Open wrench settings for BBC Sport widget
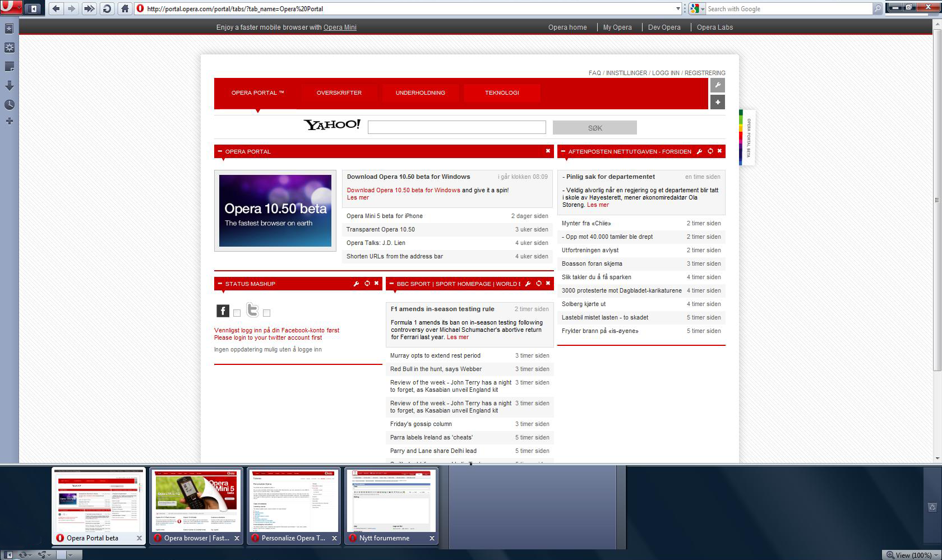This screenshot has width=942, height=560. (x=528, y=284)
